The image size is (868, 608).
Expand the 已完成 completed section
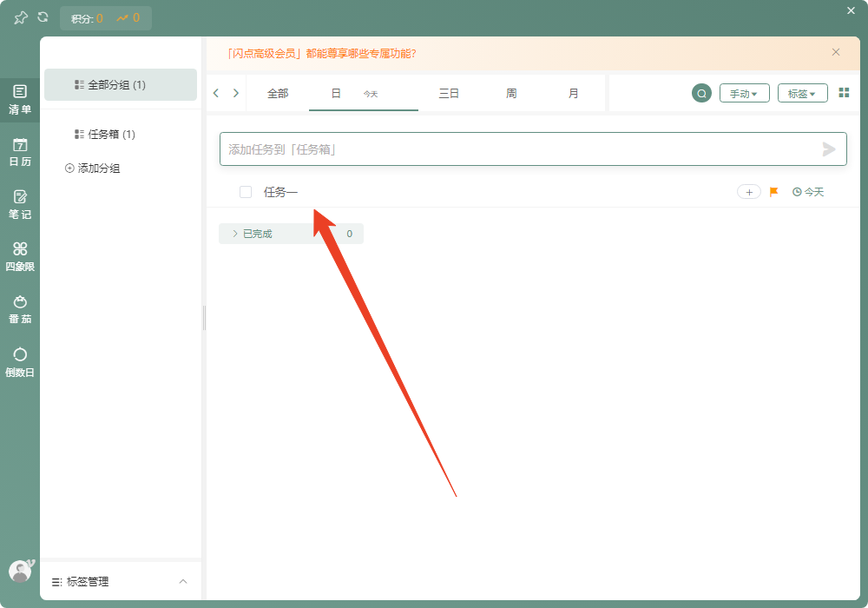click(x=234, y=233)
